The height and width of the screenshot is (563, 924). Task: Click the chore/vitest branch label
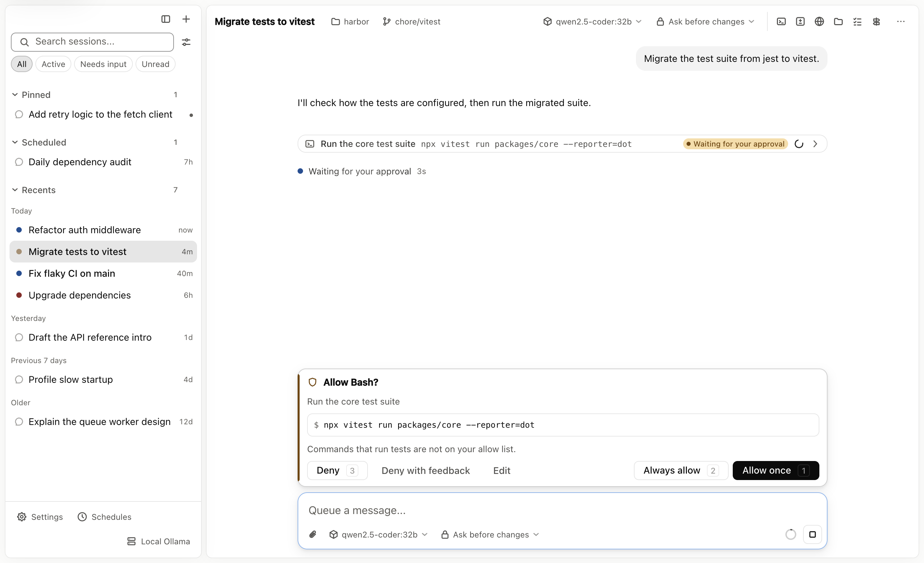click(x=411, y=22)
